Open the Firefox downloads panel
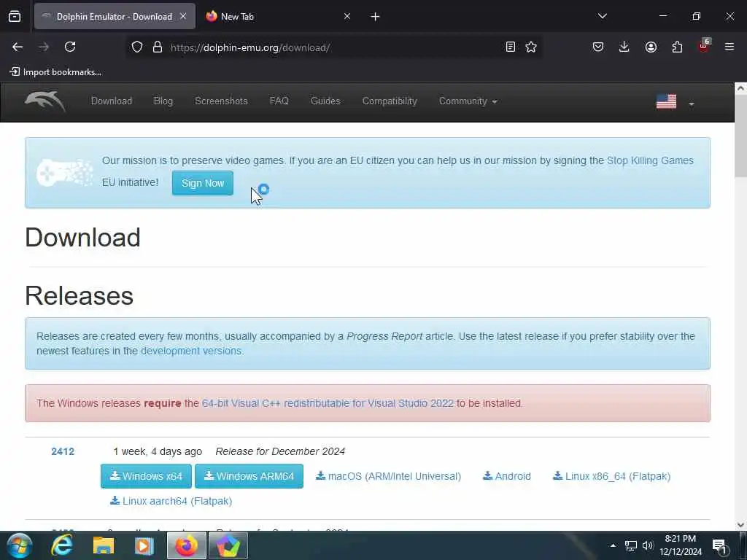747x560 pixels. point(624,47)
